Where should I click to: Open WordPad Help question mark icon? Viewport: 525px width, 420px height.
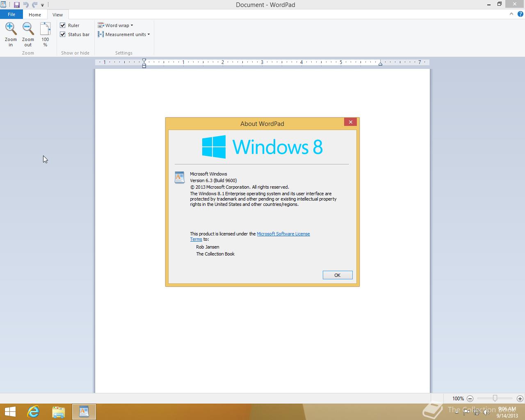point(520,14)
